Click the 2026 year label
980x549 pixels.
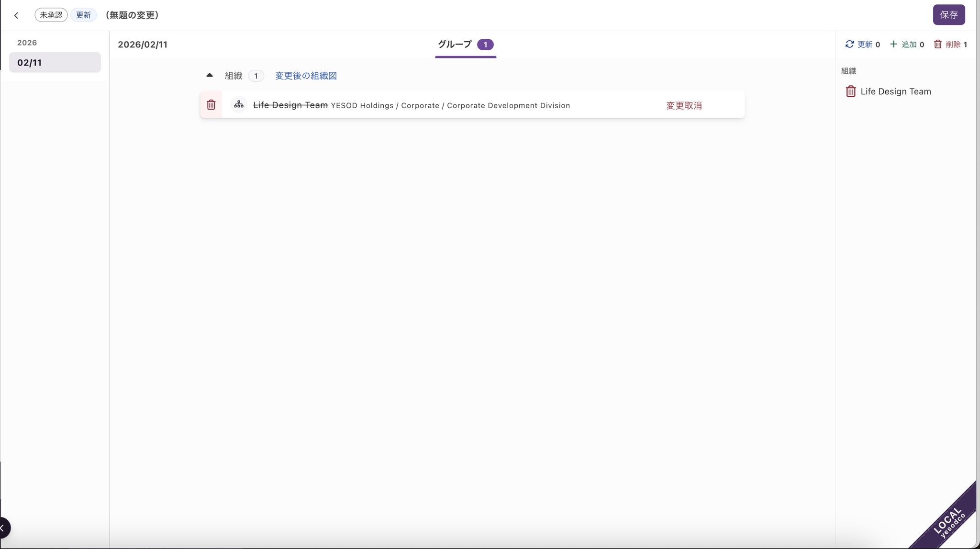pyautogui.click(x=27, y=43)
